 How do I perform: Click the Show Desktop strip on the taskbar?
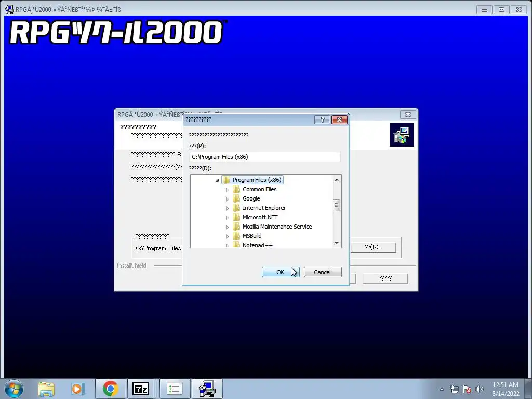coord(529,389)
